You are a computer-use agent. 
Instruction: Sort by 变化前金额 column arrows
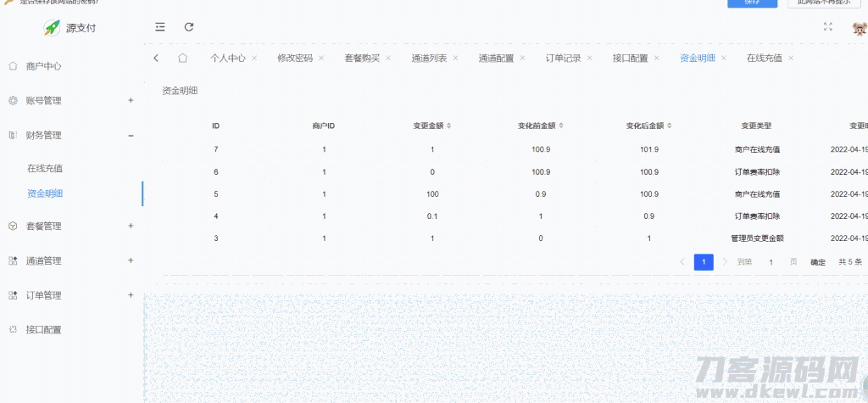coord(561,126)
